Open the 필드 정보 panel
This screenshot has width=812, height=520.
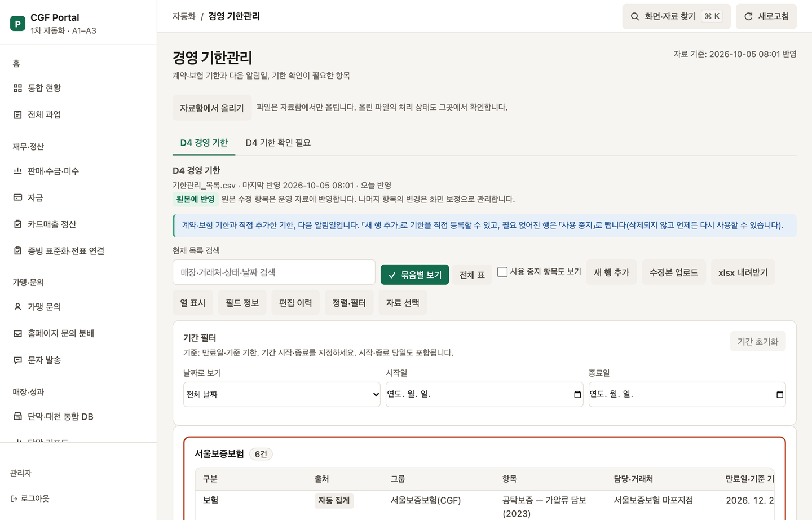242,303
